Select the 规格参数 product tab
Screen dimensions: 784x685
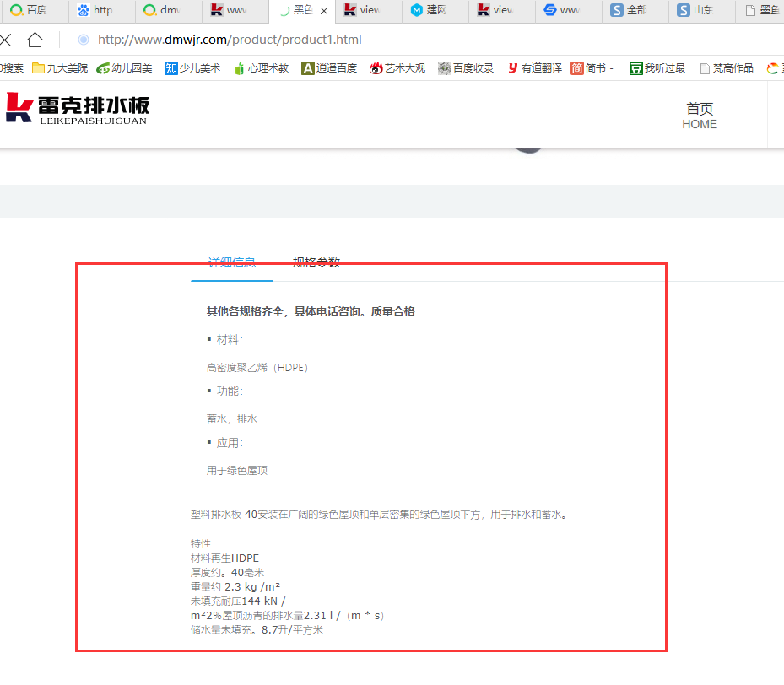coord(316,262)
